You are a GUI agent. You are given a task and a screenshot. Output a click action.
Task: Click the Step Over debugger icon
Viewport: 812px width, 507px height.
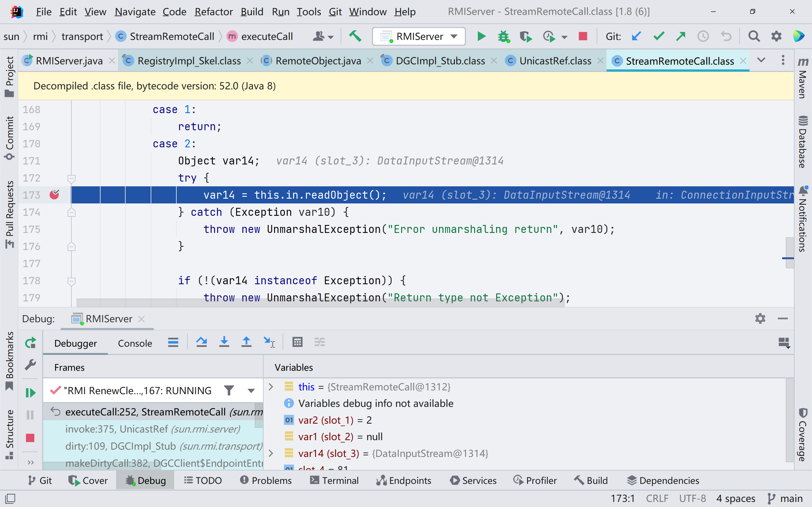point(201,342)
